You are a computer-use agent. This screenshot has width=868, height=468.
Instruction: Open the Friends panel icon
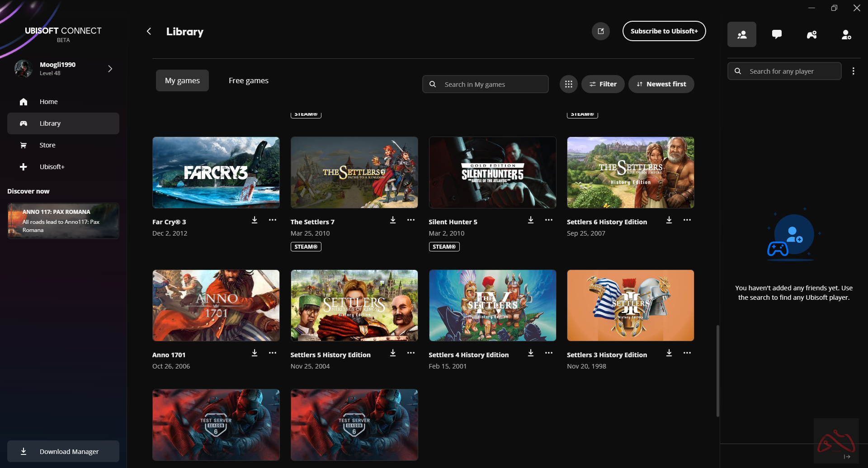pyautogui.click(x=741, y=34)
